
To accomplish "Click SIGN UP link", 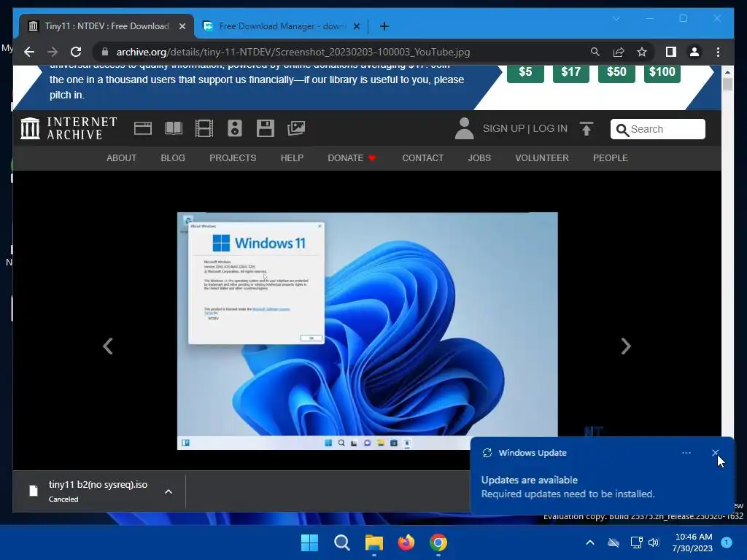I will point(503,128).
